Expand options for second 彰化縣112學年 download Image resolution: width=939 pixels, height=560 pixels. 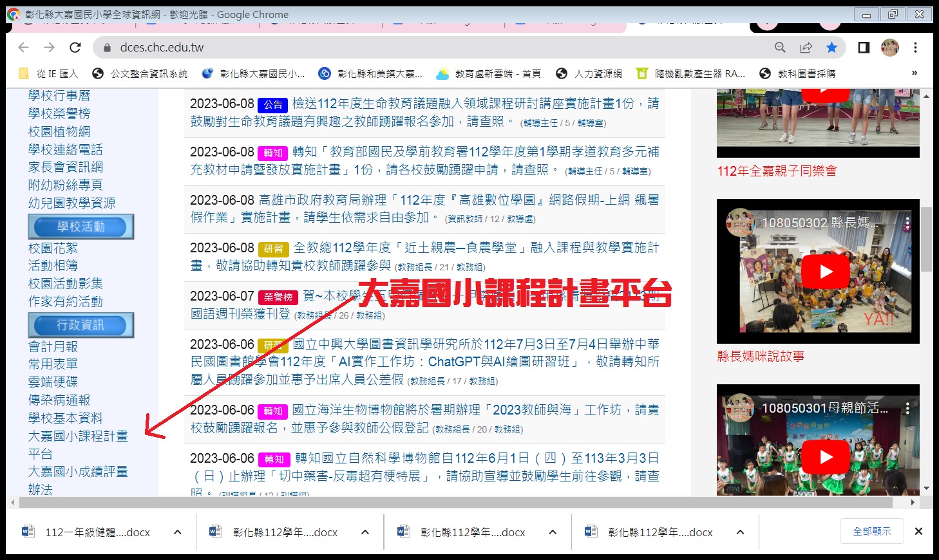coord(553,532)
